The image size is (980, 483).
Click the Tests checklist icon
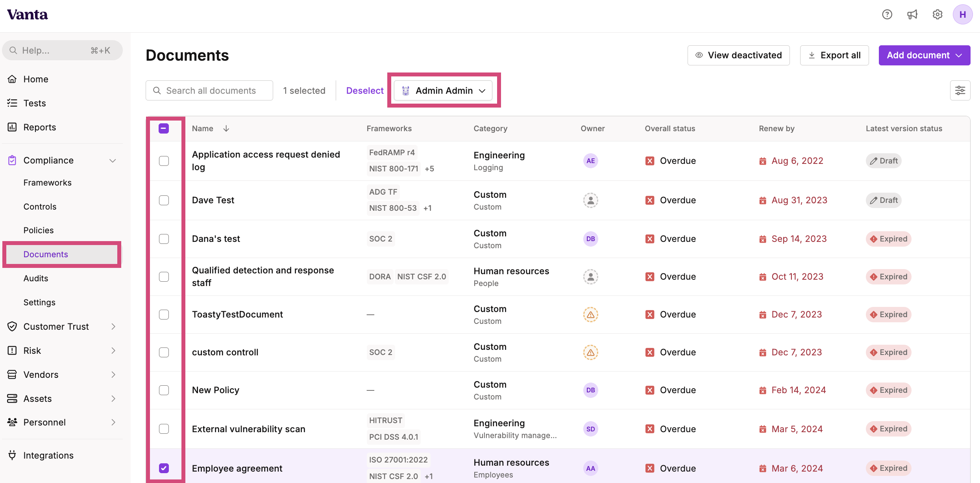pyautogui.click(x=12, y=103)
